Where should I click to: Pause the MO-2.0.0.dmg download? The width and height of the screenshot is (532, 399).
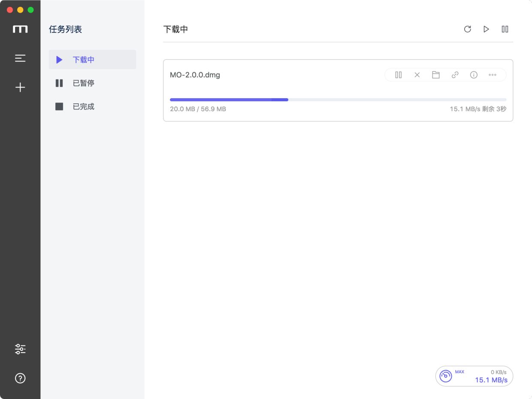[399, 75]
